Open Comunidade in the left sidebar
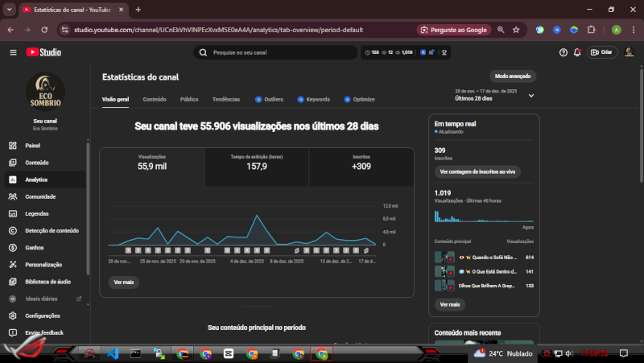Image resolution: width=644 pixels, height=363 pixels. point(39,196)
